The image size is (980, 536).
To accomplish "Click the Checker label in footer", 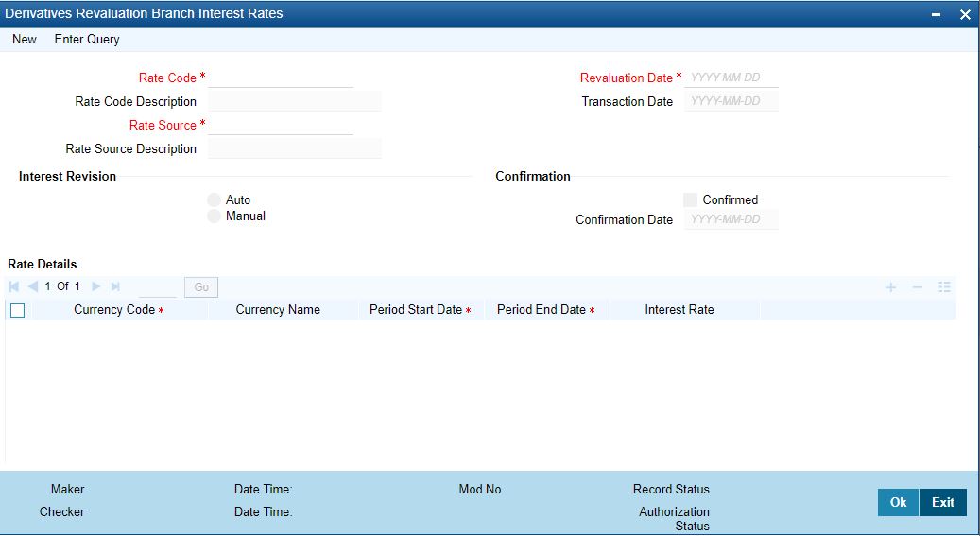I will [61, 511].
